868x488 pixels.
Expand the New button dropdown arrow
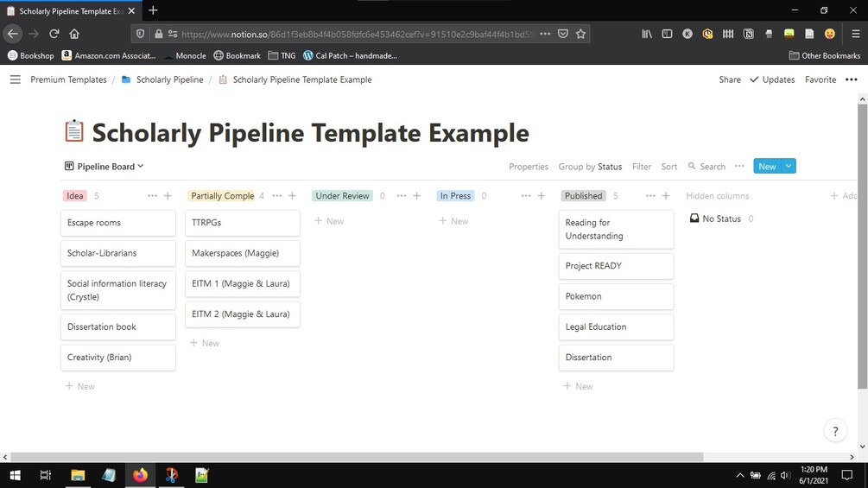click(789, 166)
